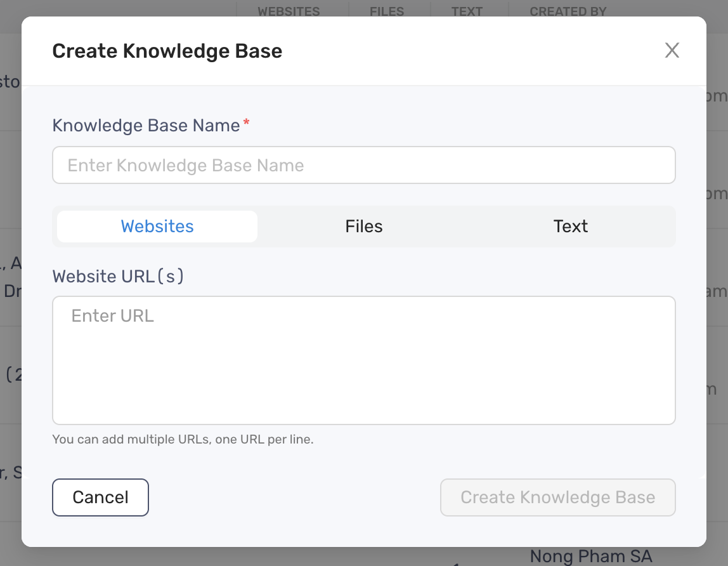Click the Enter URL placeholder text
The height and width of the screenshot is (566, 728).
(112, 315)
